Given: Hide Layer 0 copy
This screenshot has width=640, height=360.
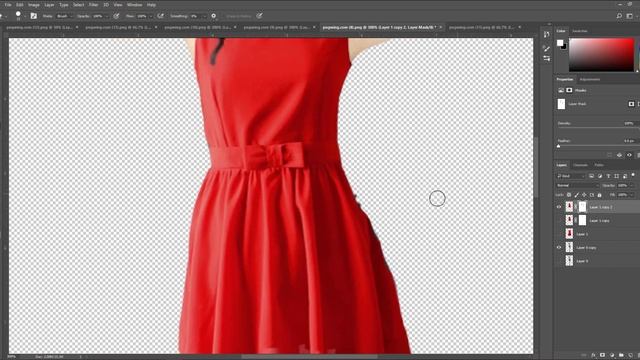Looking at the screenshot, I should (x=559, y=247).
